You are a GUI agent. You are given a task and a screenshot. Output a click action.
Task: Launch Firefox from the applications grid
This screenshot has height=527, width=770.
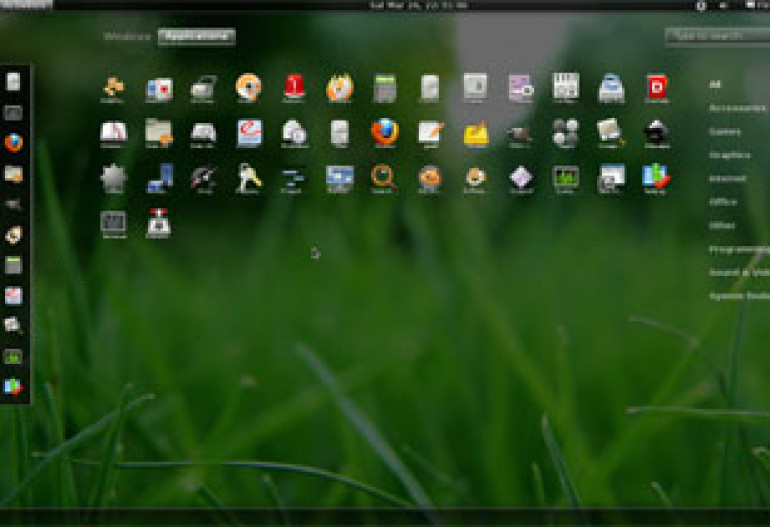[385, 133]
